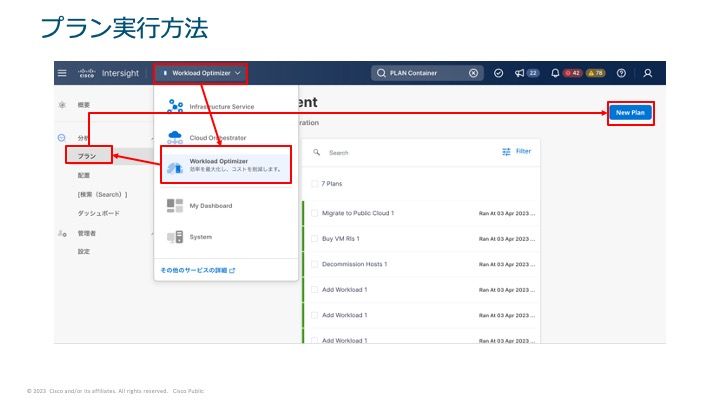Expand the 管理者 section in the sidebar

86,233
